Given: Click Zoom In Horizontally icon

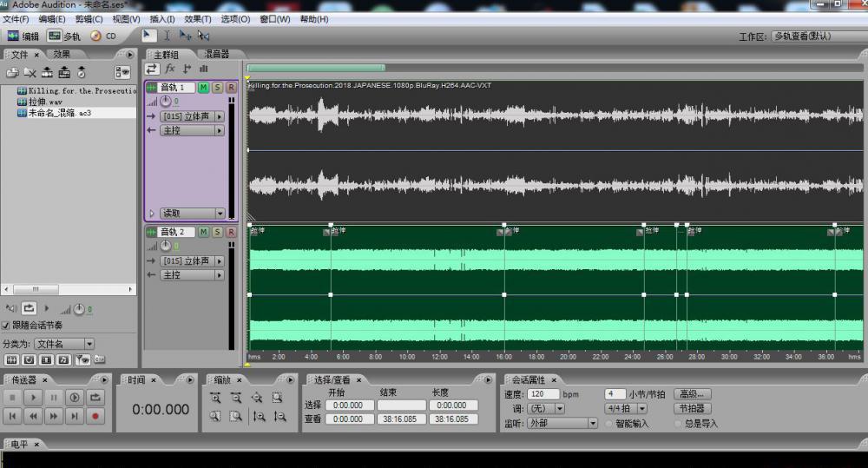Looking at the screenshot, I should coord(215,398).
